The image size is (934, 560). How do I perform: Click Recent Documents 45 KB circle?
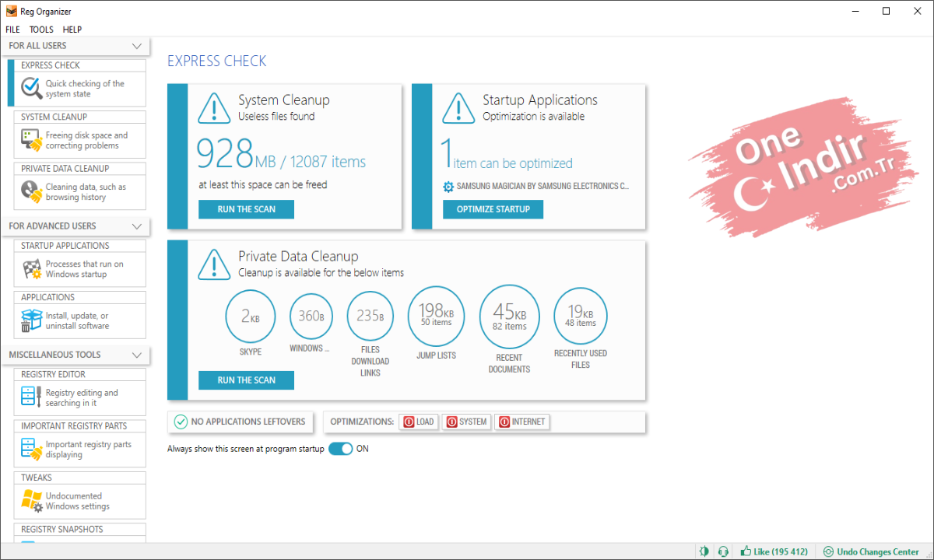tap(509, 316)
